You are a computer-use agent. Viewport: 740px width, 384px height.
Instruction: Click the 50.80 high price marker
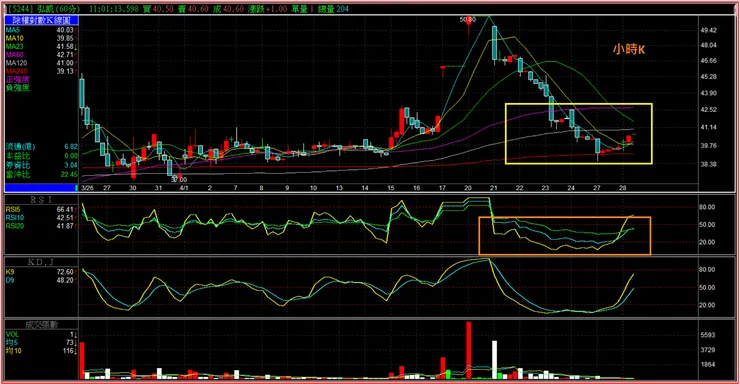pos(468,19)
